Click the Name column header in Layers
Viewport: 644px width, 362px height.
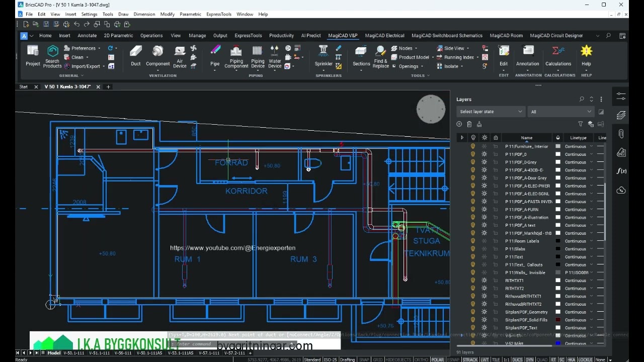click(x=526, y=138)
